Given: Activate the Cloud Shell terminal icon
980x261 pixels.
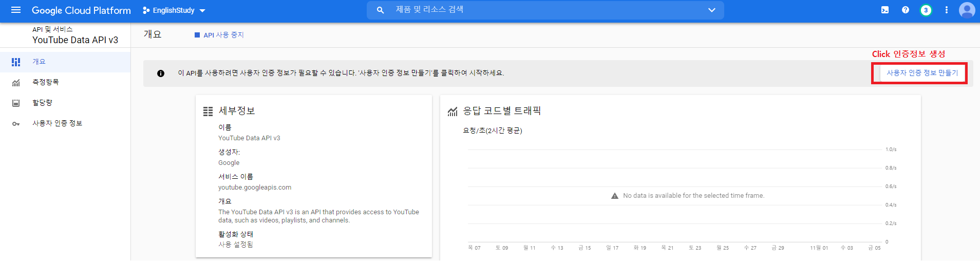Looking at the screenshot, I should 885,10.
